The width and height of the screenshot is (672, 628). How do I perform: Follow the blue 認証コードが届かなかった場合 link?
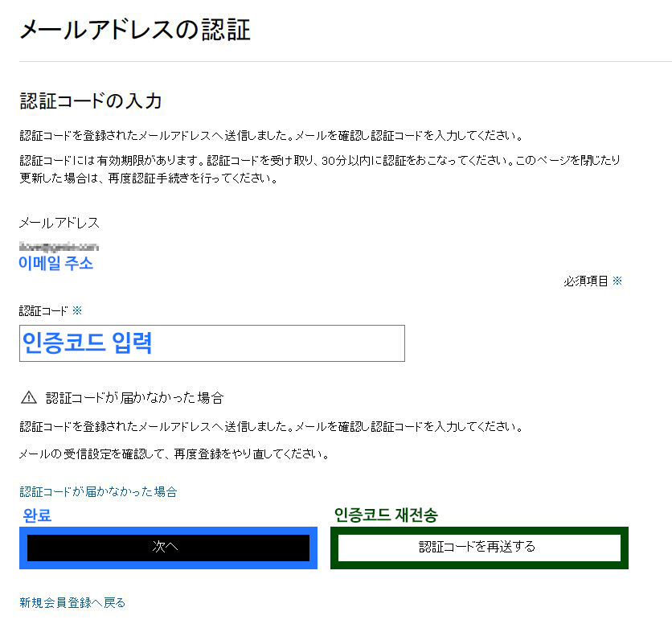coord(98,491)
